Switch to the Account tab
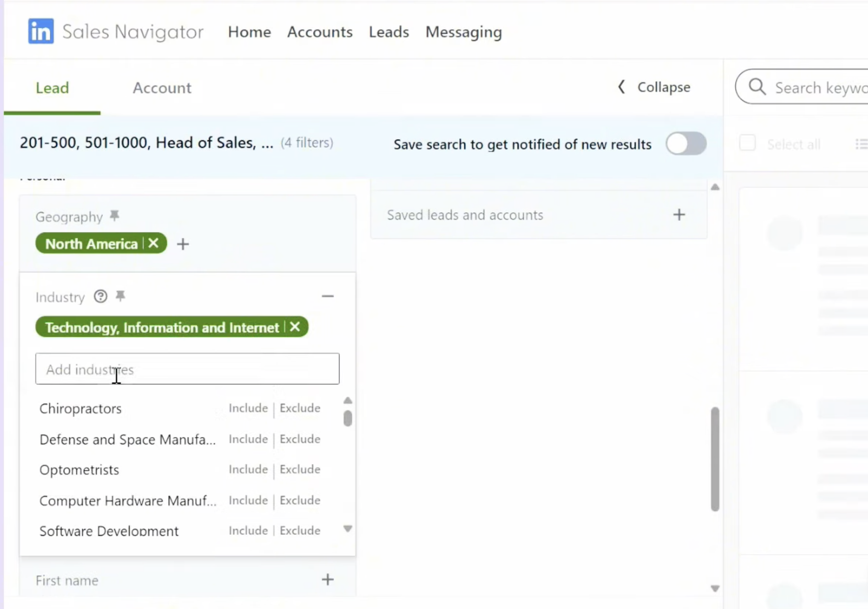This screenshot has width=868, height=609. point(162,88)
